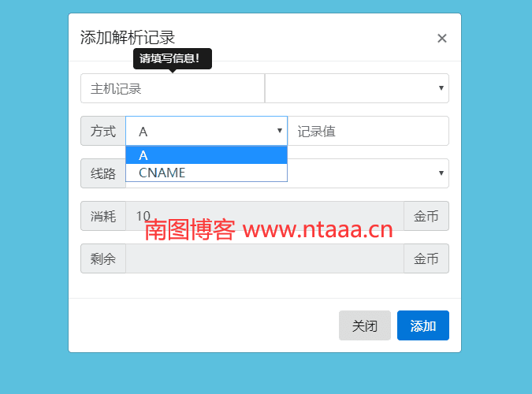Click the 关闭 close button
532x394 pixels.
365,325
